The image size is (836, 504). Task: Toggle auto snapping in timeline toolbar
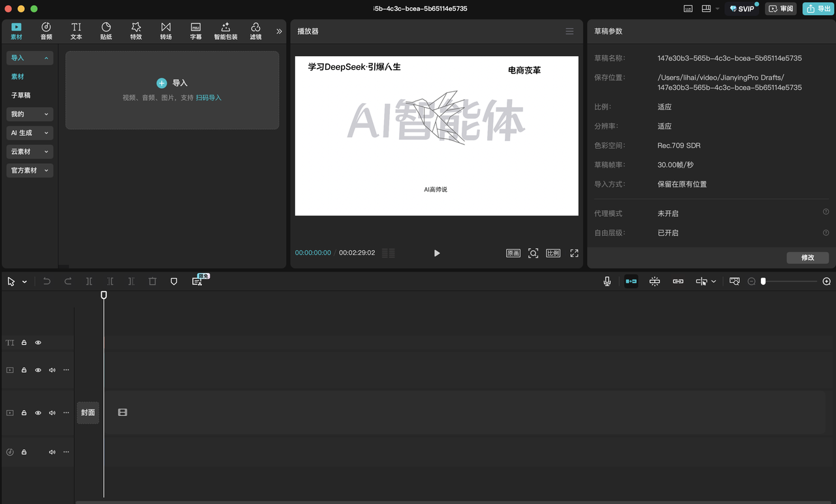tap(654, 281)
